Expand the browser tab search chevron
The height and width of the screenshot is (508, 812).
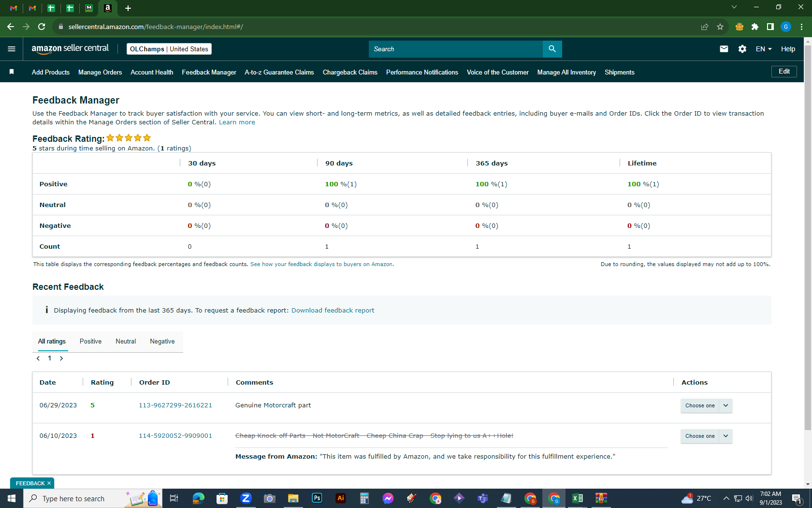734,7
